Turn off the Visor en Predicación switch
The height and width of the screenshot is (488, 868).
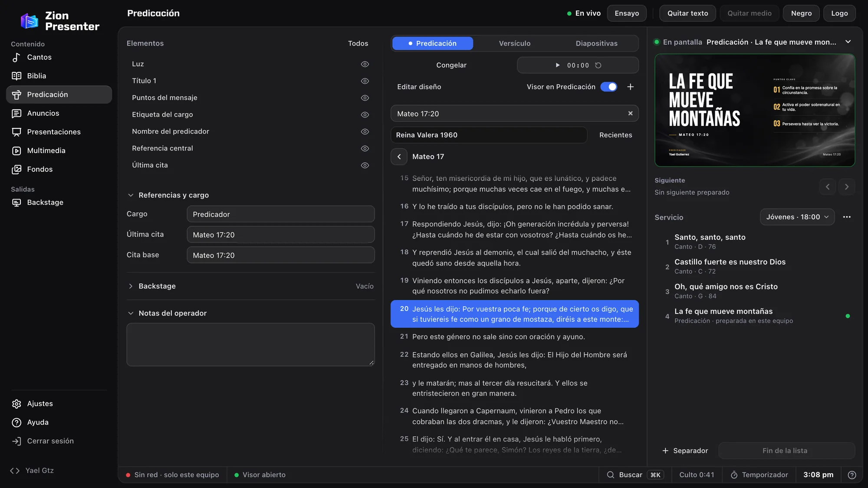point(608,87)
